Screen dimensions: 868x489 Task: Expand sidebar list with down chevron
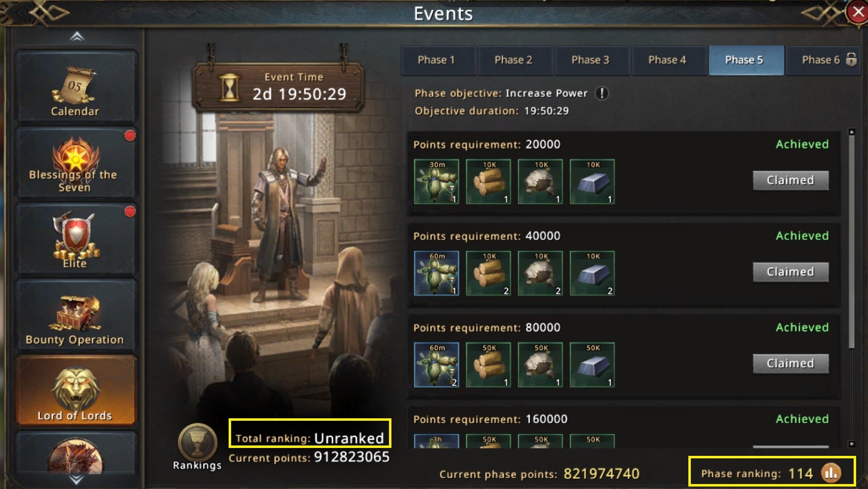coord(77,480)
